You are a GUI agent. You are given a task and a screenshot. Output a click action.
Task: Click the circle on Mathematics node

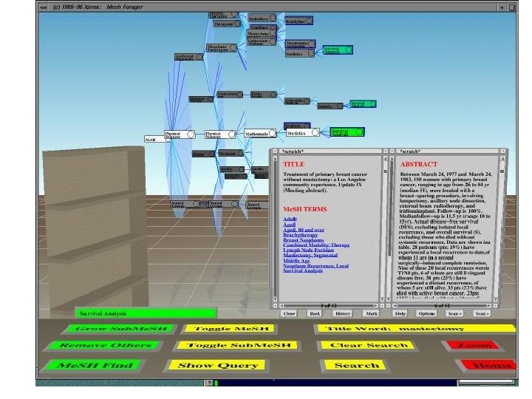coord(272,133)
